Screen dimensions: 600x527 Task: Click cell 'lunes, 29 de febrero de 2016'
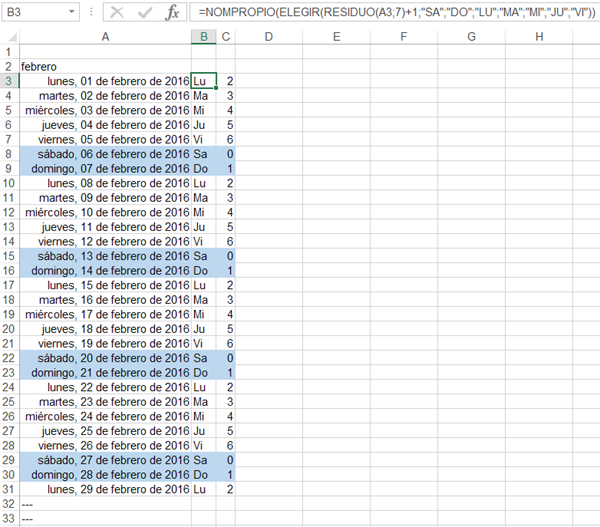(x=105, y=489)
